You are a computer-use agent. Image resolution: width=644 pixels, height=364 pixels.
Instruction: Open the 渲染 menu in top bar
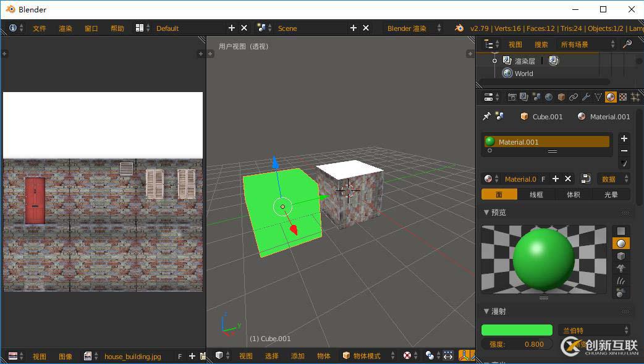[66, 28]
